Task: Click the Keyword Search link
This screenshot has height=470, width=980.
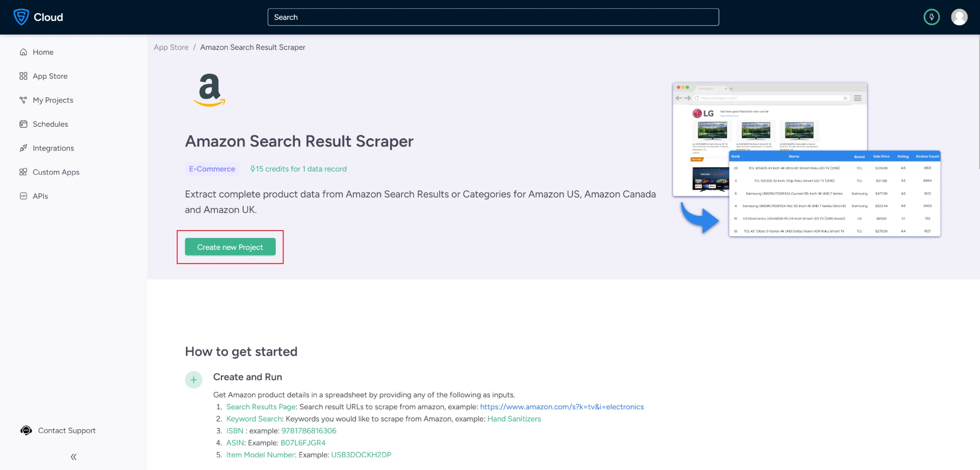Action: click(x=254, y=419)
